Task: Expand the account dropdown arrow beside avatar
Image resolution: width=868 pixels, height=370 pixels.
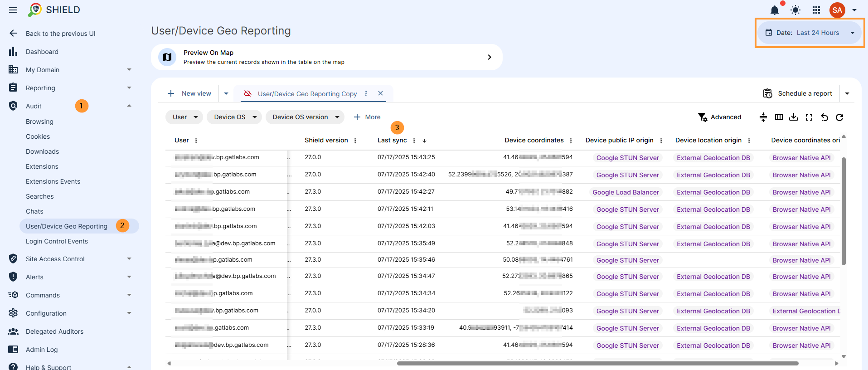Action: (x=854, y=10)
